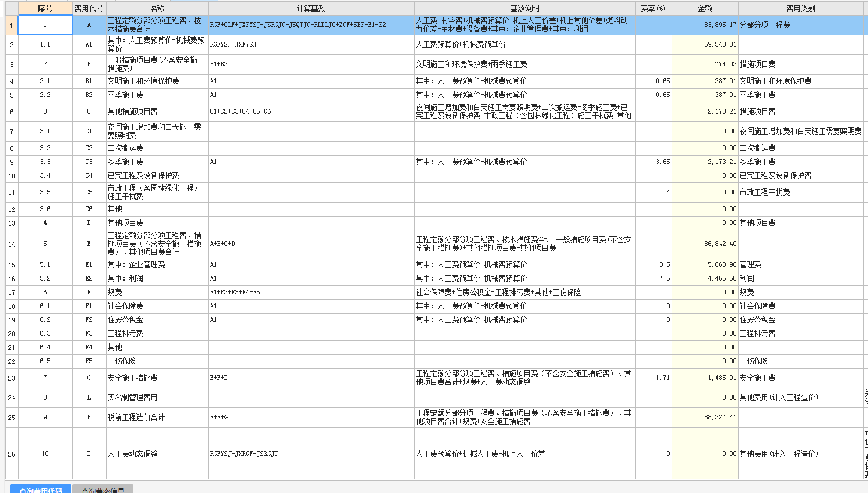
Task: Select the name cell 其中：利润
Action: coord(157,279)
